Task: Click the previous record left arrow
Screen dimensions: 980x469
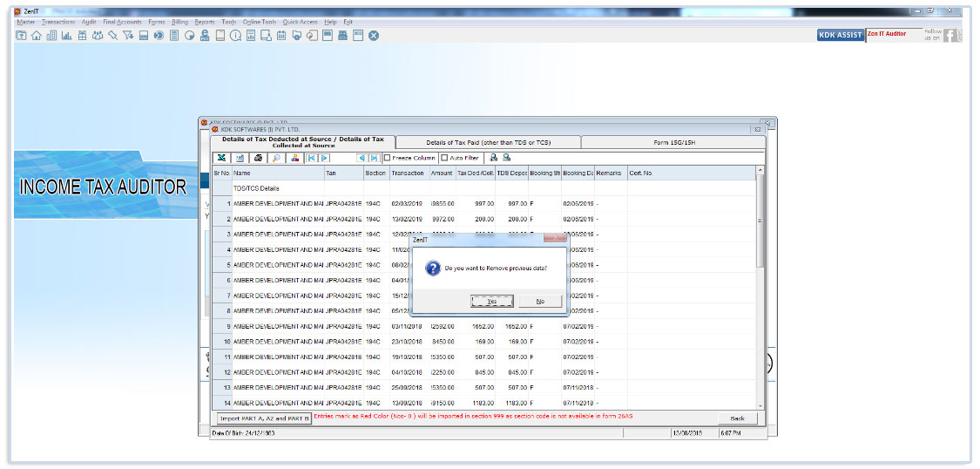Action: [x=362, y=158]
